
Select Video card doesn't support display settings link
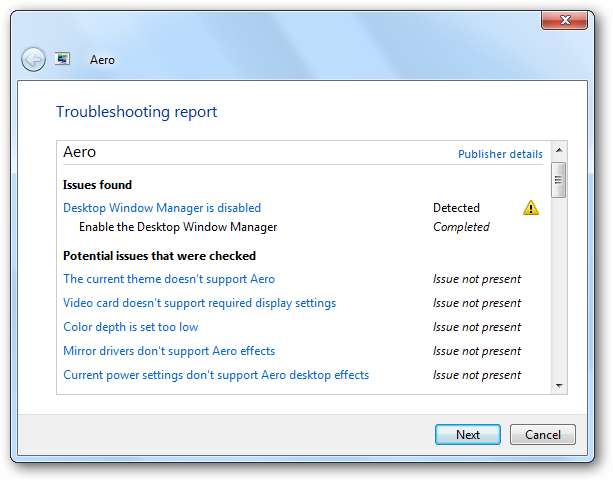[x=199, y=303]
